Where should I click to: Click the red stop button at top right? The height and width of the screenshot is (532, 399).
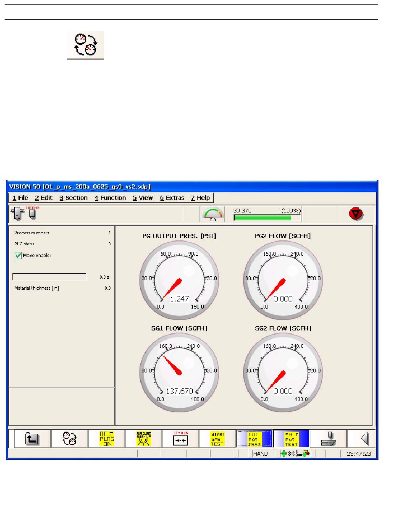pos(356,214)
